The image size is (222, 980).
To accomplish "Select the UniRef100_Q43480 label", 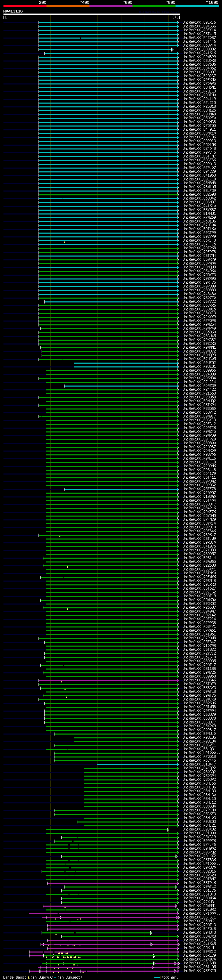I will [x=199, y=294].
